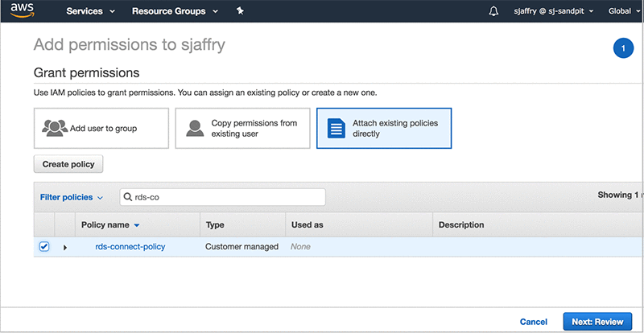Click the search magnifier icon in filter box

pyautogui.click(x=128, y=197)
